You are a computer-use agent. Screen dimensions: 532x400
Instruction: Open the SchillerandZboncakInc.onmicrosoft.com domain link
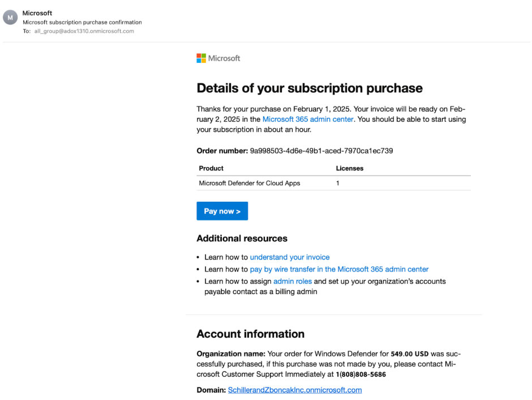[295, 390]
